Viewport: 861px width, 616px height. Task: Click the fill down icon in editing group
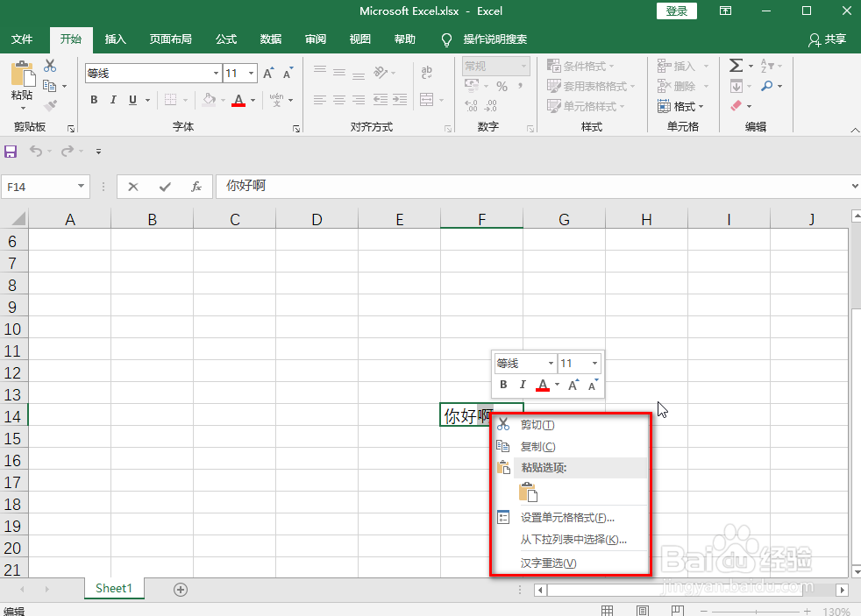[x=736, y=86]
